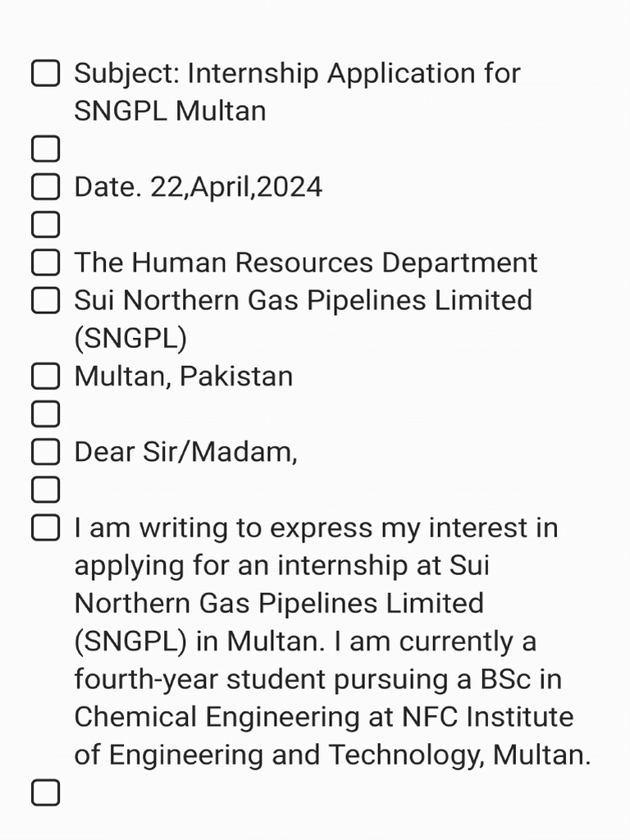The height and width of the screenshot is (840, 630).
Task: Click the "(SNGPL)" address line text
Action: point(130,338)
